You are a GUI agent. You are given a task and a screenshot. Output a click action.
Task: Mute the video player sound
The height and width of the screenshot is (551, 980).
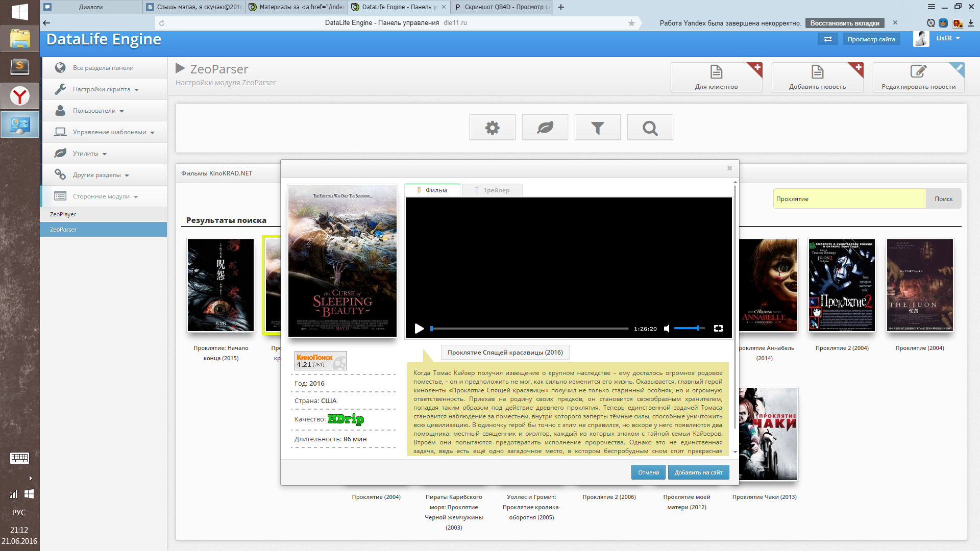tap(667, 329)
